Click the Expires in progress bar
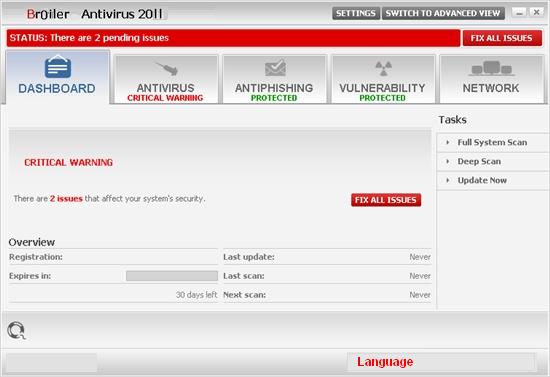Viewport: 550px width, 377px height. (172, 276)
